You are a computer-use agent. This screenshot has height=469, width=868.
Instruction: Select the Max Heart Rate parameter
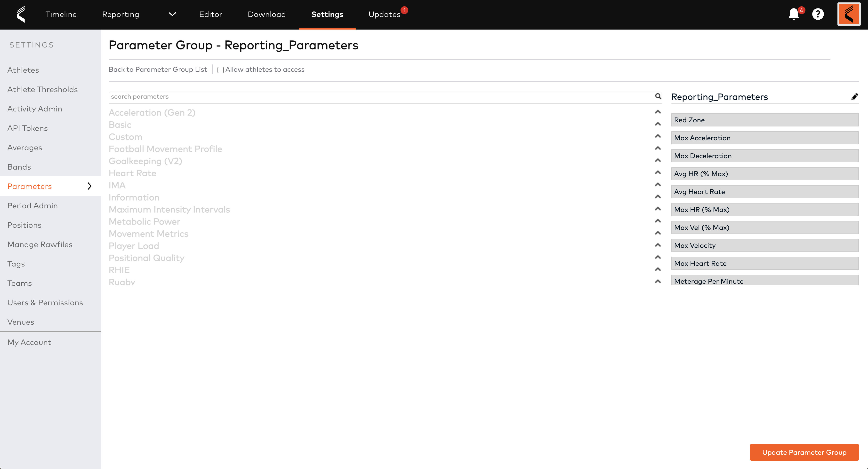pyautogui.click(x=764, y=263)
